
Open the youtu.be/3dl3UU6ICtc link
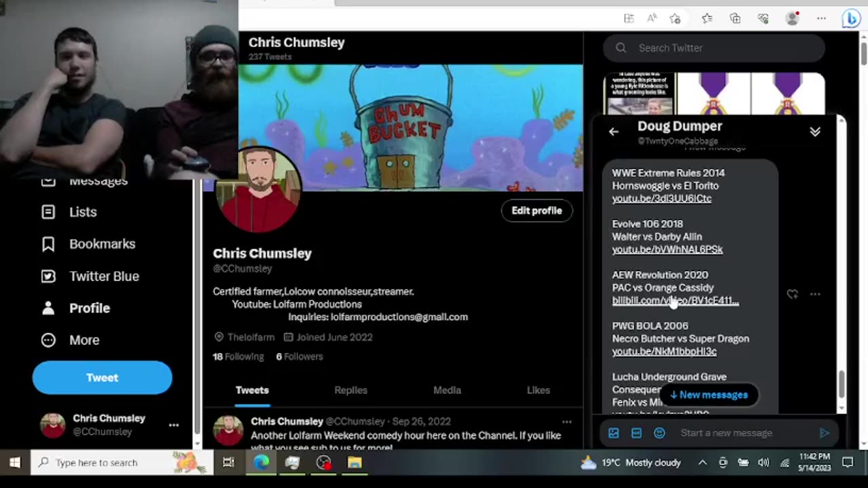pyautogui.click(x=662, y=199)
